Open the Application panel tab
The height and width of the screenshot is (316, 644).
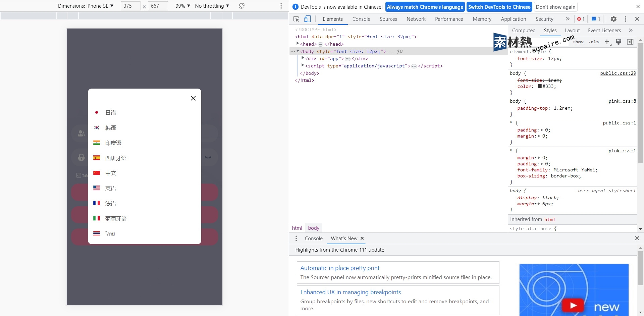pyautogui.click(x=514, y=19)
